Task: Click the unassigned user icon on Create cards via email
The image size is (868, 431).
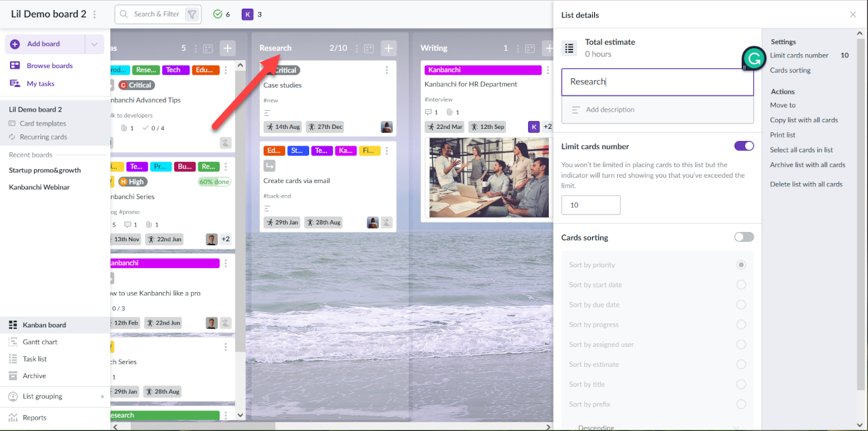Action: [x=387, y=223]
